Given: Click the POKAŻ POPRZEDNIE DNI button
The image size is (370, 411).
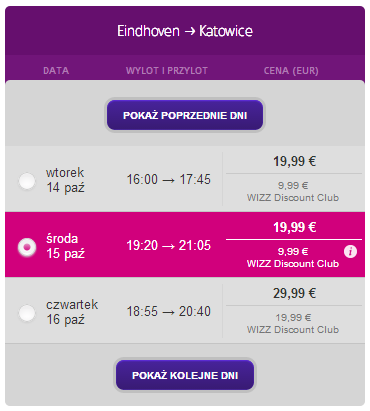Looking at the screenshot, I should [185, 115].
